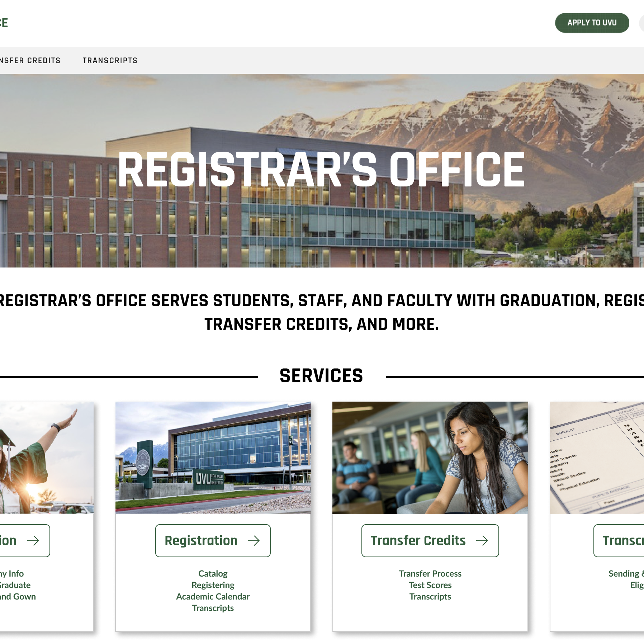
Task: Click the Services section heading
Action: coord(321,376)
